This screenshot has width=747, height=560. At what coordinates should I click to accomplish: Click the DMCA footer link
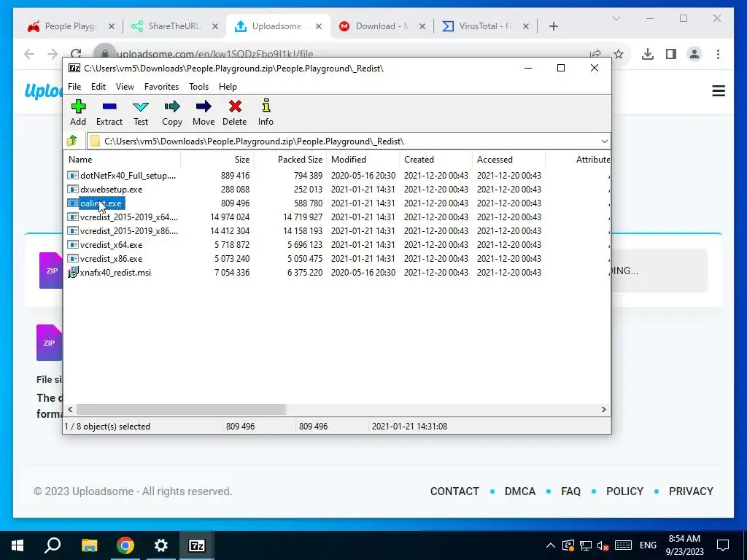pos(520,491)
